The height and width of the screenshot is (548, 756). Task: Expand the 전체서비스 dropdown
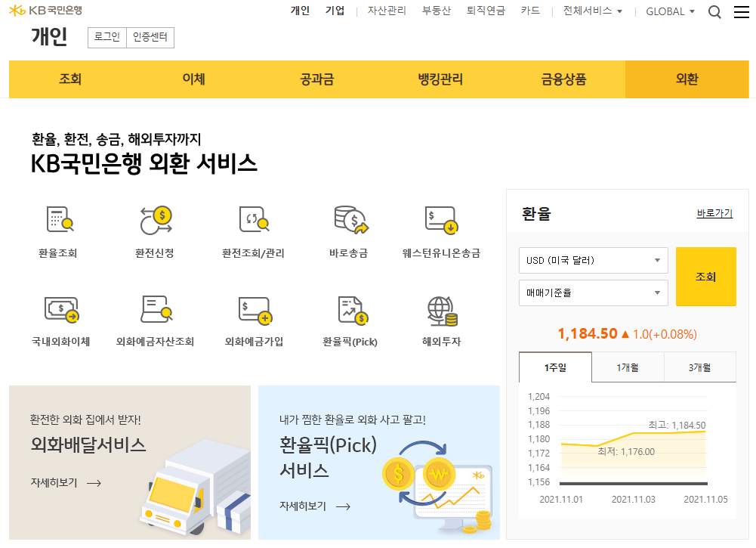(x=593, y=11)
